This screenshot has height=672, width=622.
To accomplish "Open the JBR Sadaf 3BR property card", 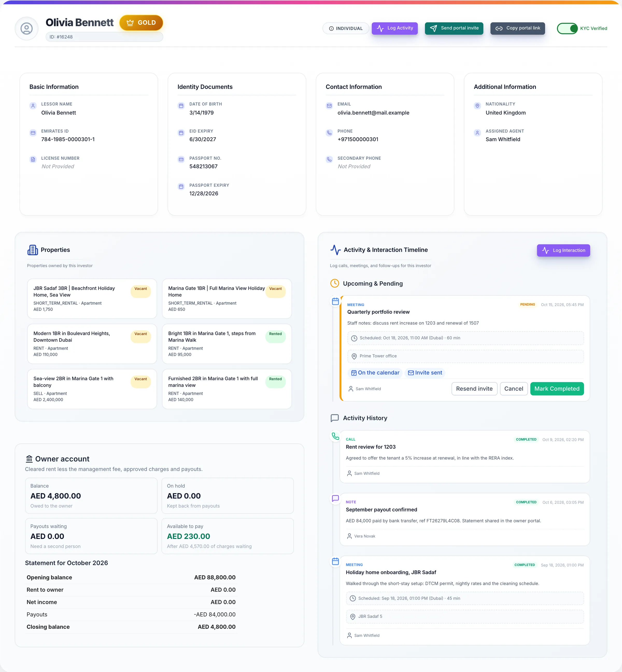I will (92, 299).
